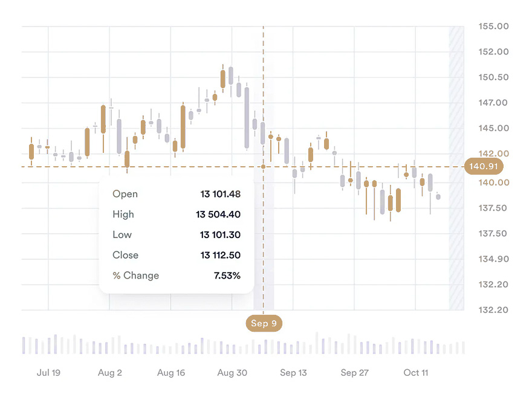Screen dimensions: 532x397
Task: Click the 155.00 price axis label
Action: (x=493, y=26)
